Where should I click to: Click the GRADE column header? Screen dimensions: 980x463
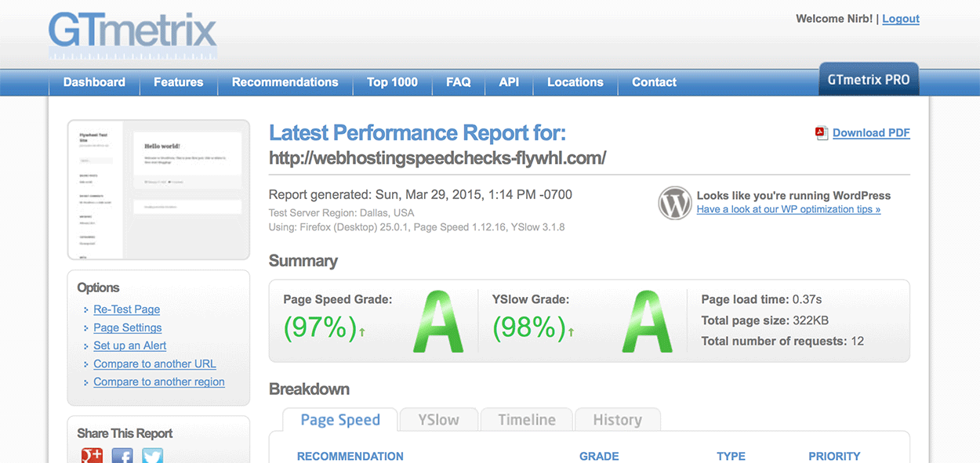click(599, 456)
